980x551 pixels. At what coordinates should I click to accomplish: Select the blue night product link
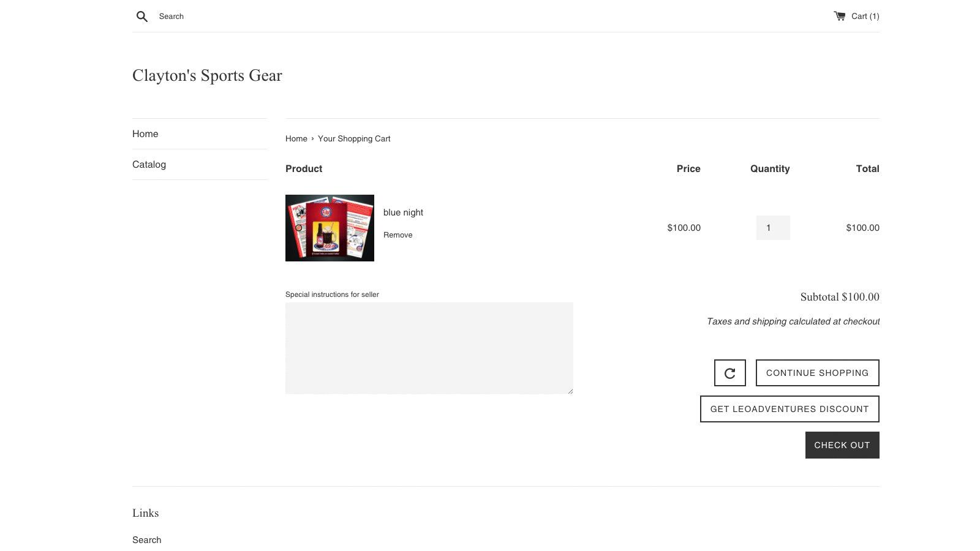click(x=403, y=212)
